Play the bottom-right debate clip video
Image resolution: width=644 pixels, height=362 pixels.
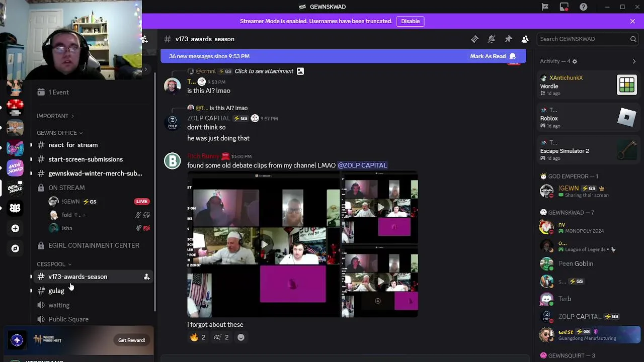coord(380,282)
